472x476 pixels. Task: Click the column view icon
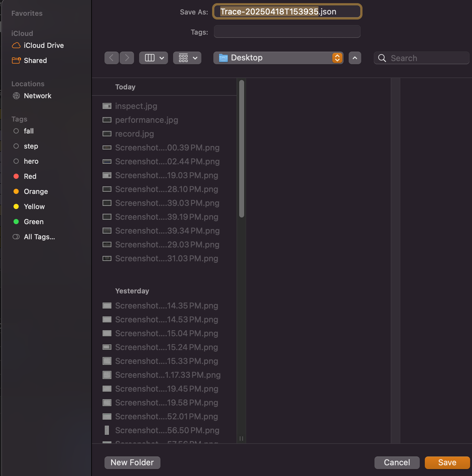(150, 58)
